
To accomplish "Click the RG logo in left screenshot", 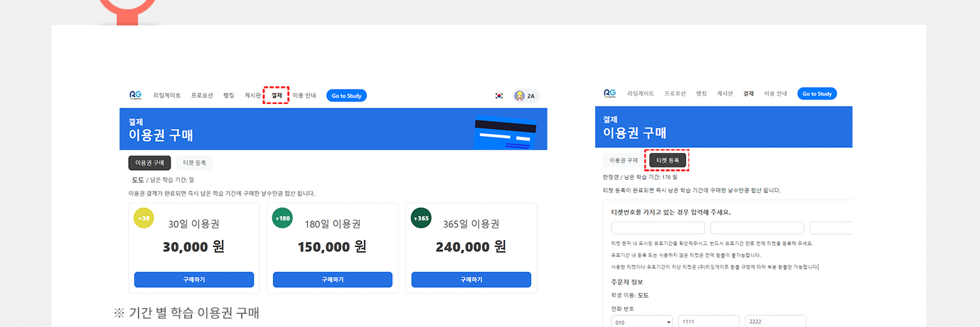I will [135, 95].
